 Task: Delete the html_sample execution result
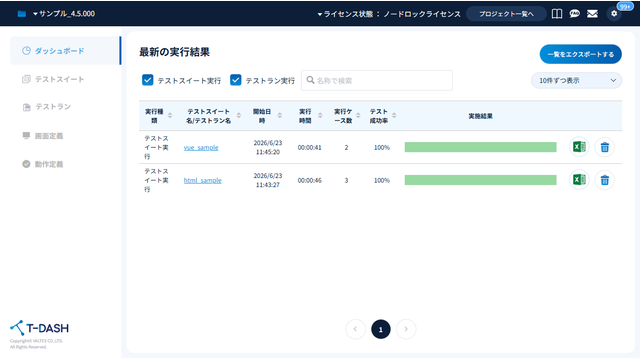(x=604, y=180)
